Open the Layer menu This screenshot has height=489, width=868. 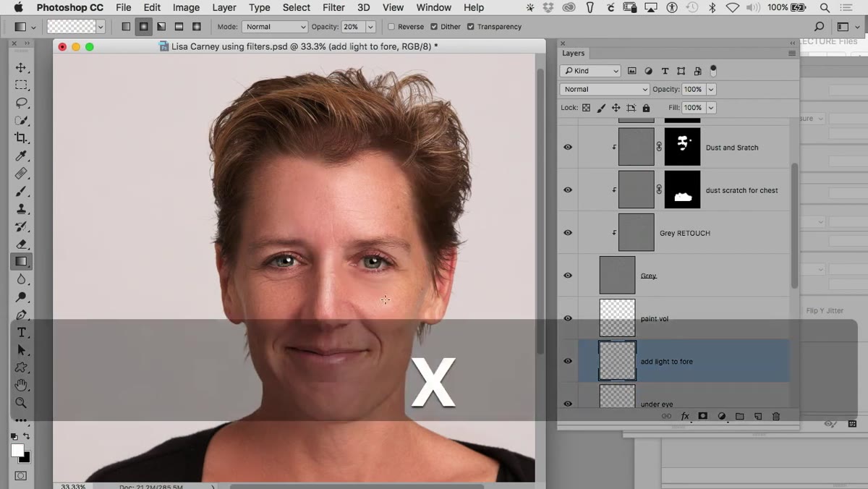[224, 7]
